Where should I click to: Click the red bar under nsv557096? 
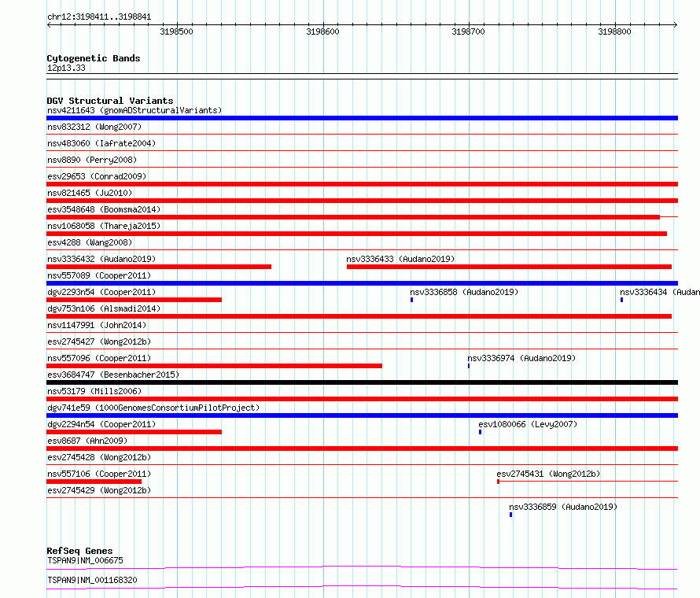click(x=214, y=366)
